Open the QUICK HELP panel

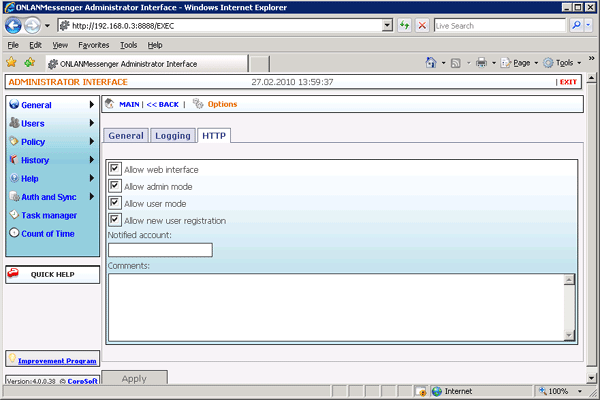[x=52, y=274]
